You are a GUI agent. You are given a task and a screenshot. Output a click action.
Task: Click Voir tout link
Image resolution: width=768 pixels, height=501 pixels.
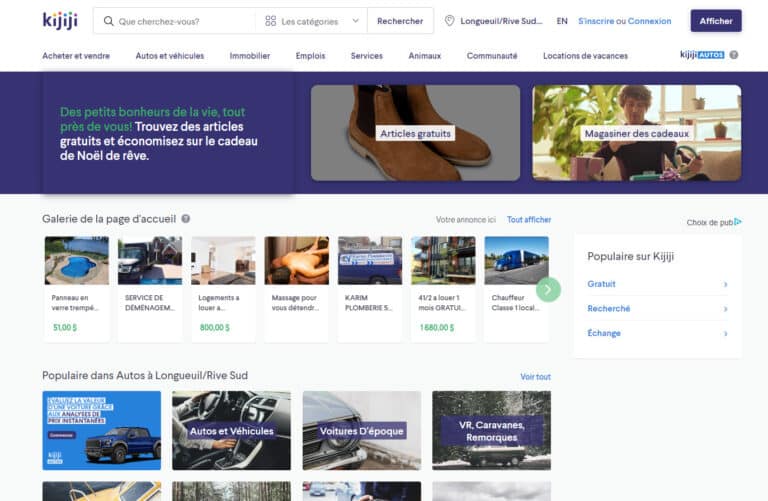[535, 377]
